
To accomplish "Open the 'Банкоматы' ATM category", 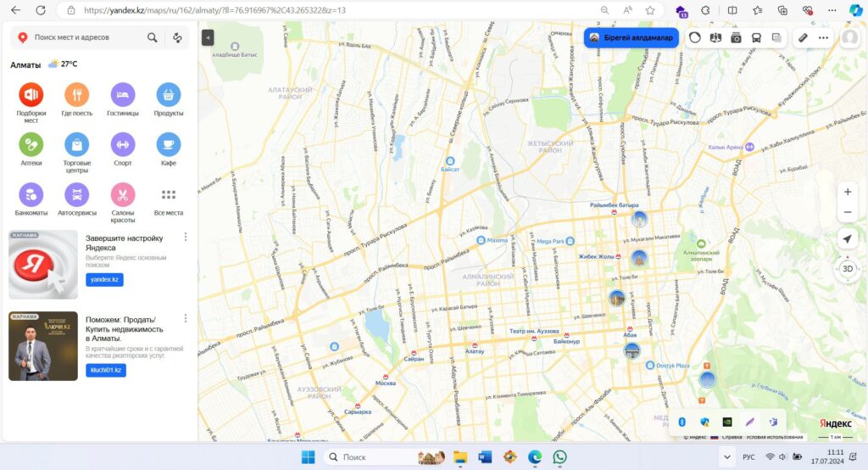I will coord(31,194).
